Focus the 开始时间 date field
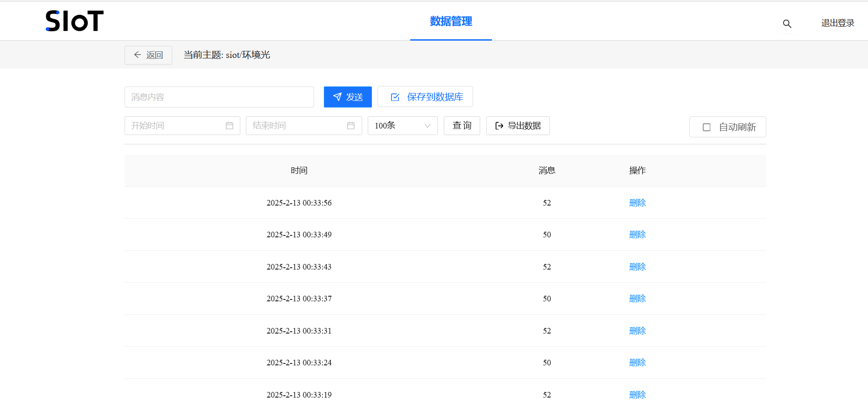The height and width of the screenshot is (406, 868). click(182, 126)
